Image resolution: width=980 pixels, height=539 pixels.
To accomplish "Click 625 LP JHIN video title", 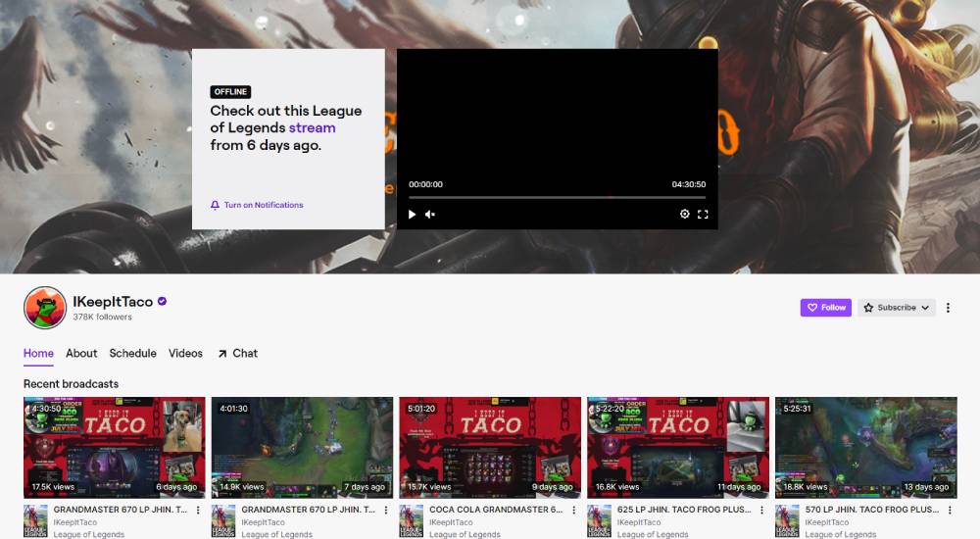I will (684, 510).
